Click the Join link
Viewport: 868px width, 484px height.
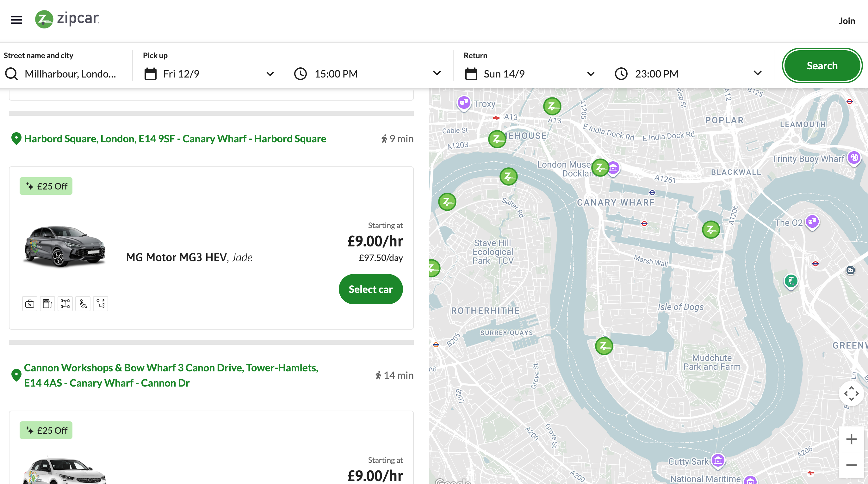point(847,21)
